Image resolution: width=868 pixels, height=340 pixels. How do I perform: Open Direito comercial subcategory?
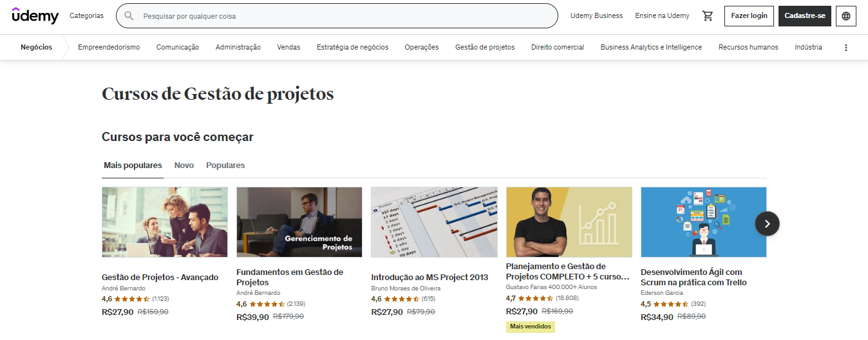[x=558, y=47]
